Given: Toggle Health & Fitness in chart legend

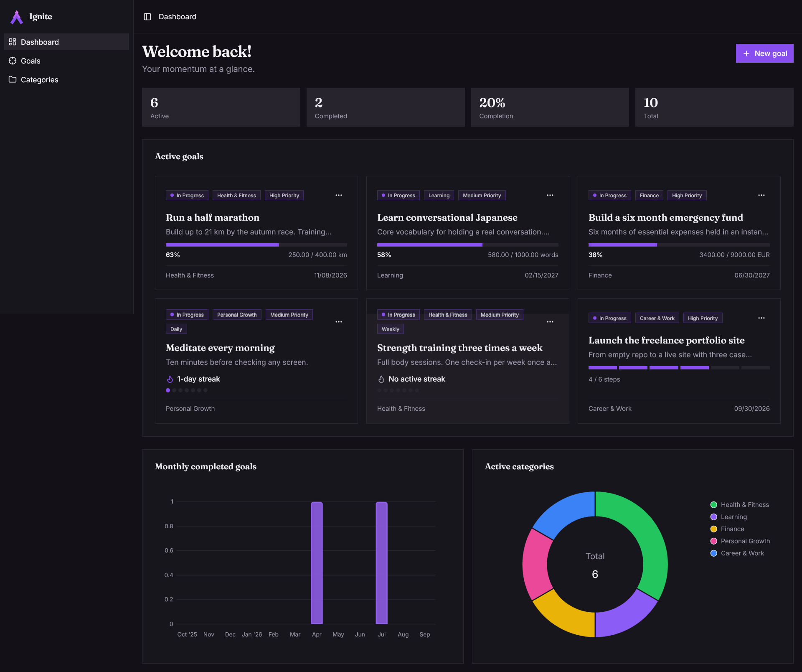Looking at the screenshot, I should (x=740, y=504).
